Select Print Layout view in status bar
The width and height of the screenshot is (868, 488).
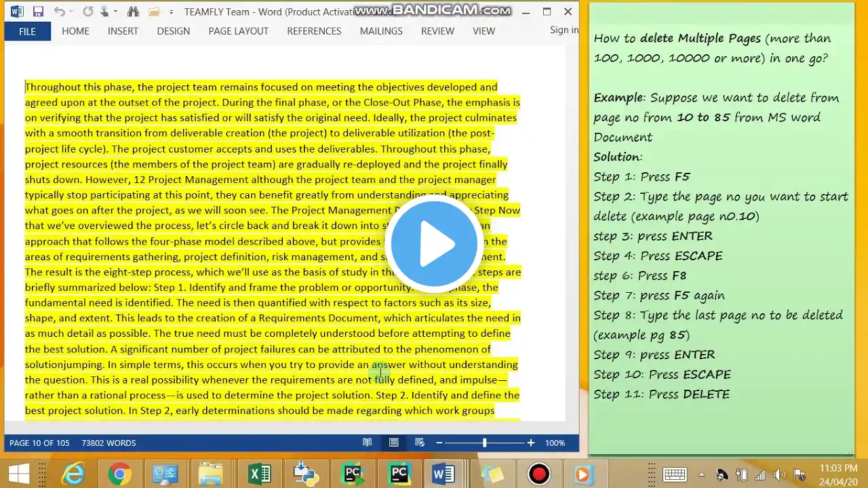click(393, 443)
